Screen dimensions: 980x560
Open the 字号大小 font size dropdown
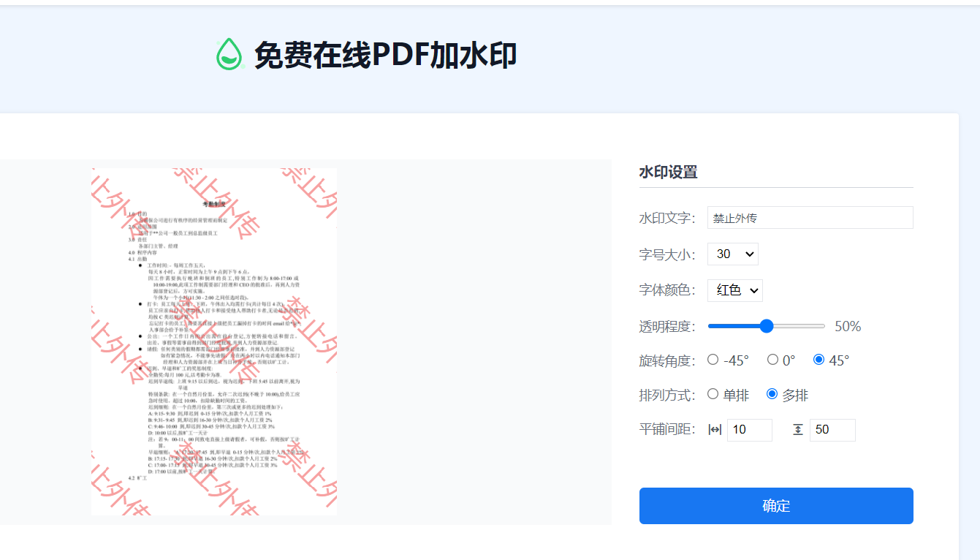[x=733, y=254]
